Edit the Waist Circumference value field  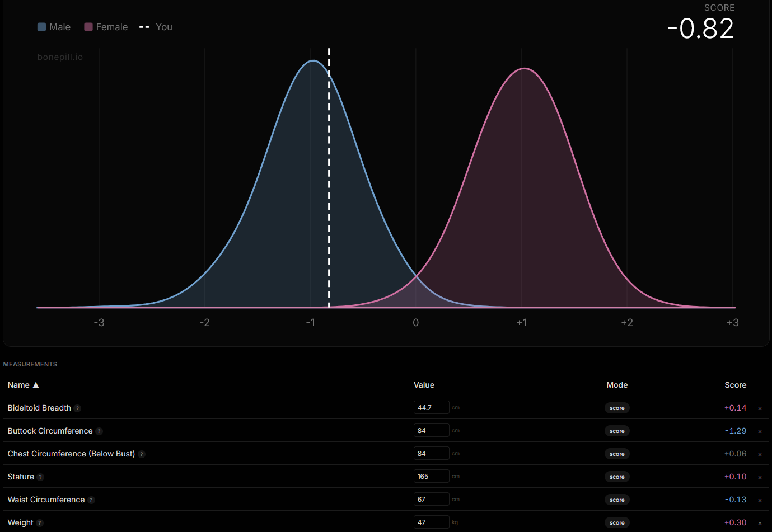point(431,499)
